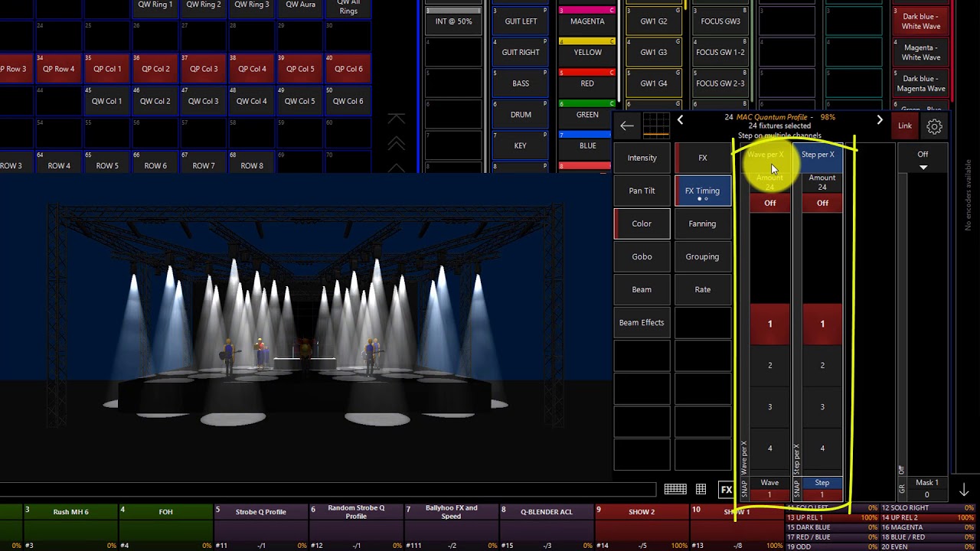
Task: Select the MAGENTA colour palette
Action: [x=587, y=21]
